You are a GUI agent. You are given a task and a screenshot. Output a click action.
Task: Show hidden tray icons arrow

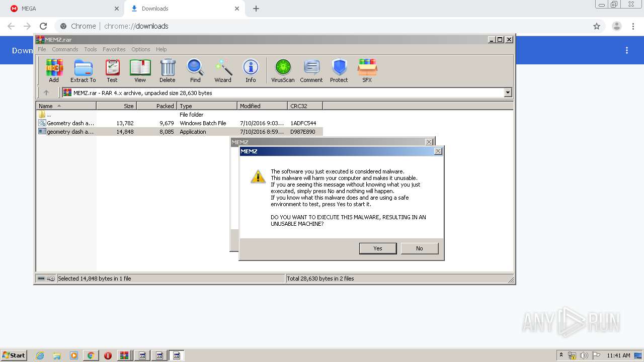point(561,355)
